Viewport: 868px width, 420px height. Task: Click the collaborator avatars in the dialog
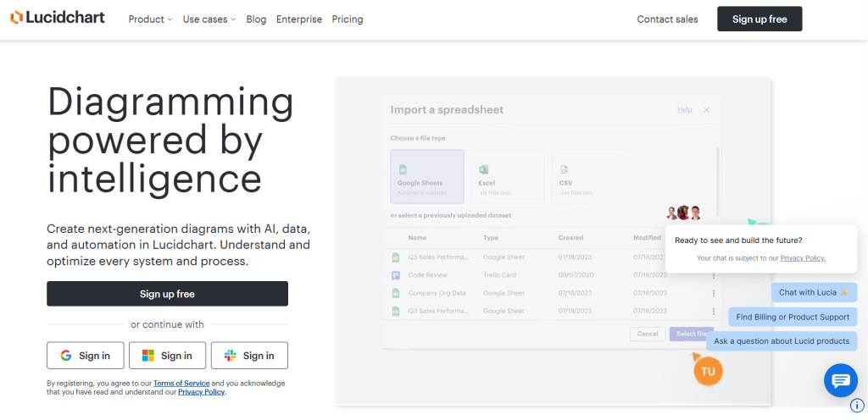[684, 213]
